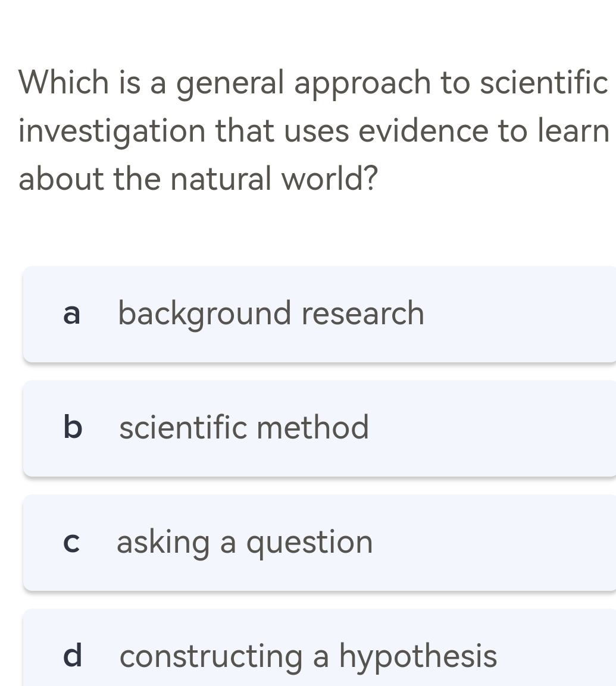Image resolution: width=616 pixels, height=686 pixels.
Task: Click the letter d beside constructing a hypothesis
Action: [x=72, y=658]
